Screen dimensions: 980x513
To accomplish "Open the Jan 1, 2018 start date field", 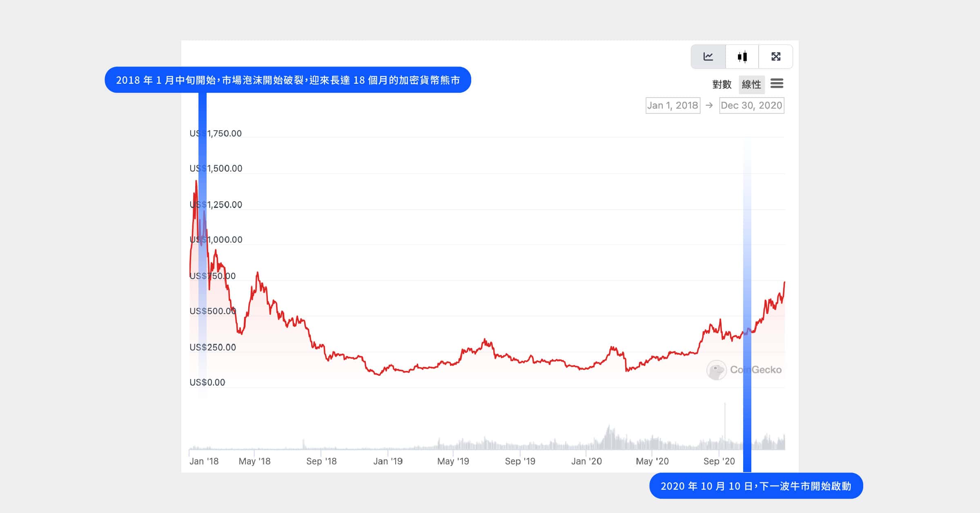I will click(x=673, y=105).
